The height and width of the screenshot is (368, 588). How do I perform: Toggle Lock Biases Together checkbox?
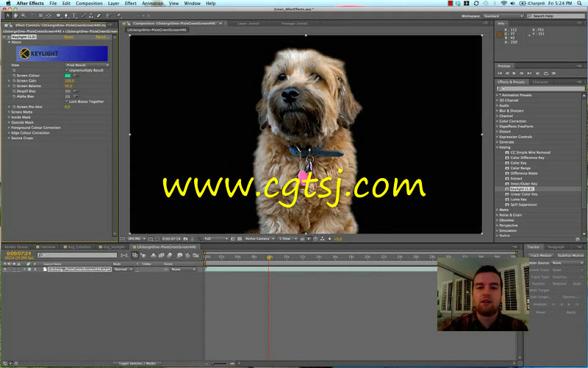(x=67, y=102)
